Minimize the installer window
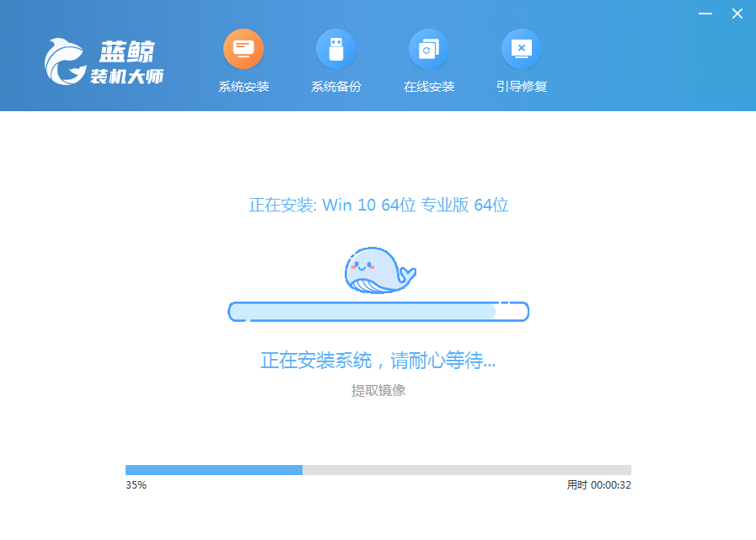Viewport: 756px width, 540px height. [705, 13]
